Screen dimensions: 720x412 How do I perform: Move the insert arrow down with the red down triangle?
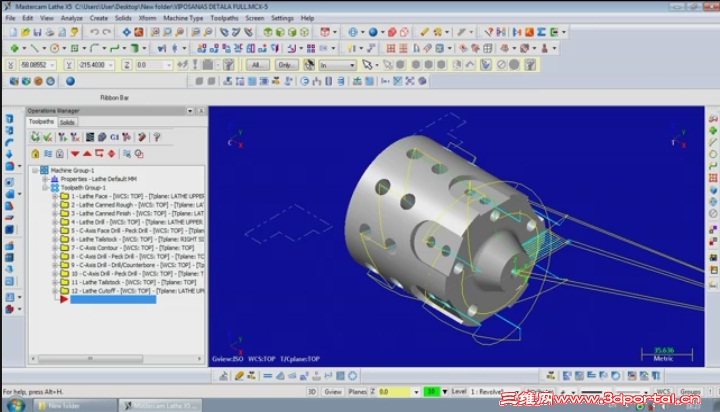click(x=75, y=154)
